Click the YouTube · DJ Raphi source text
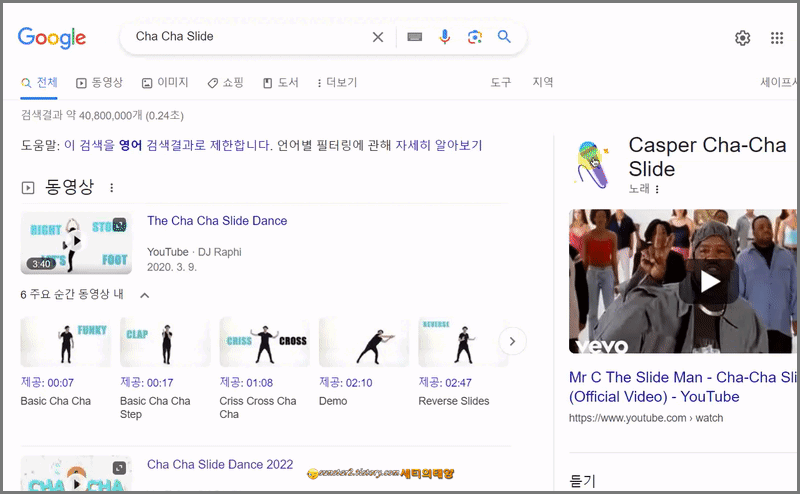 coord(194,252)
